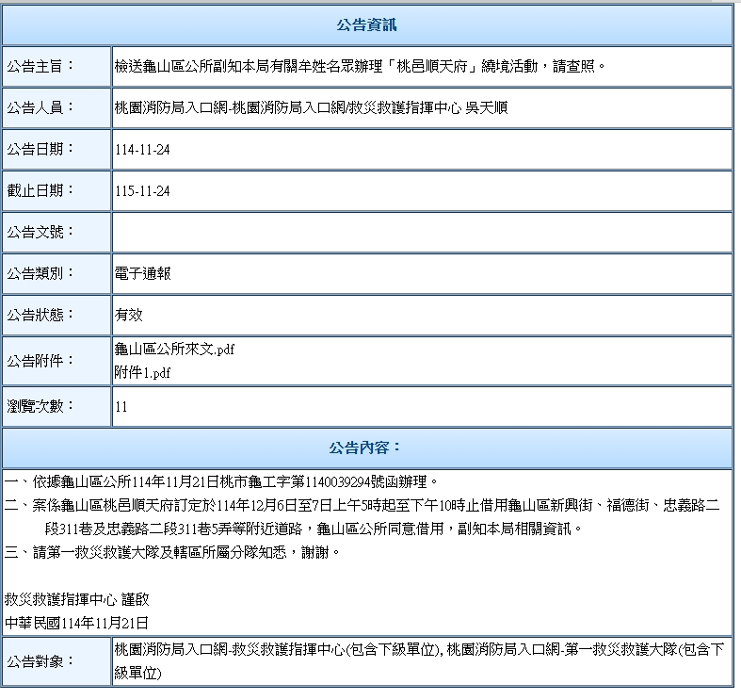The height and width of the screenshot is (700, 741).
Task: Click the 有效 status value
Action: tap(128, 315)
